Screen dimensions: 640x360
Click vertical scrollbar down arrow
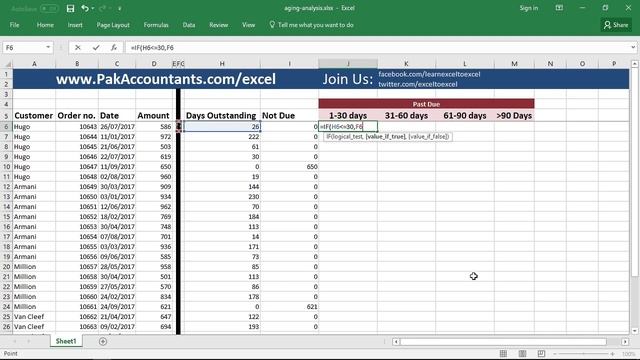(634, 331)
